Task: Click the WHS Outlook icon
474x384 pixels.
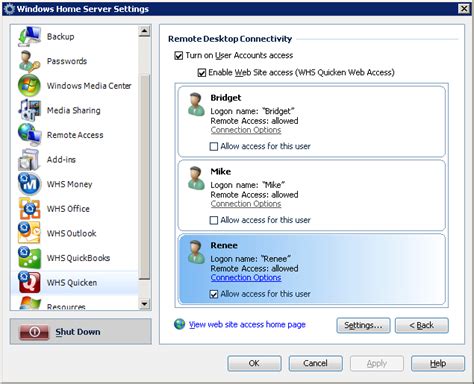Action: tap(29, 233)
